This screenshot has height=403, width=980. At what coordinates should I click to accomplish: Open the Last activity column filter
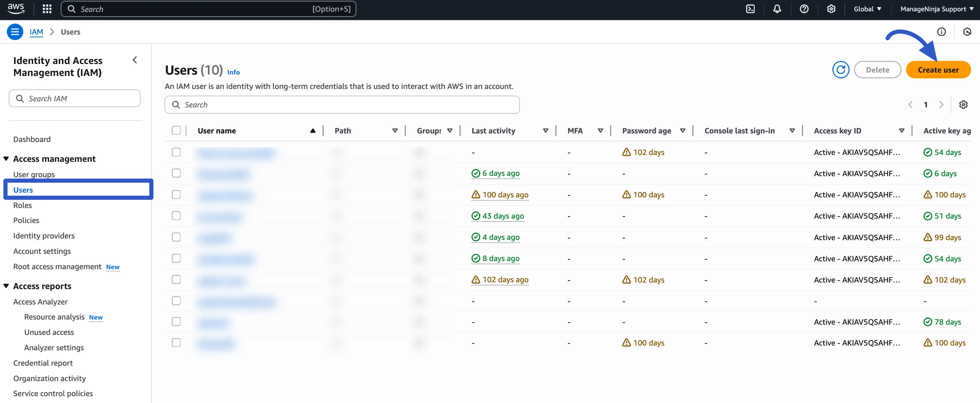click(x=545, y=130)
